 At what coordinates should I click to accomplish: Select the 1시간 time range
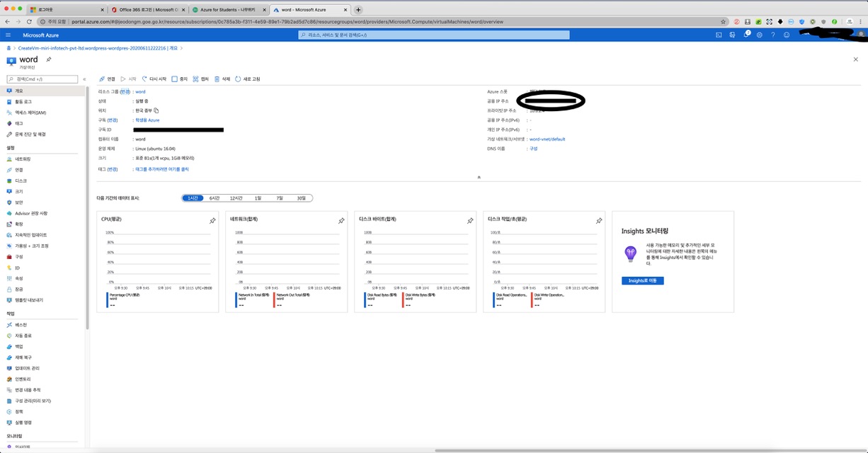tap(193, 198)
